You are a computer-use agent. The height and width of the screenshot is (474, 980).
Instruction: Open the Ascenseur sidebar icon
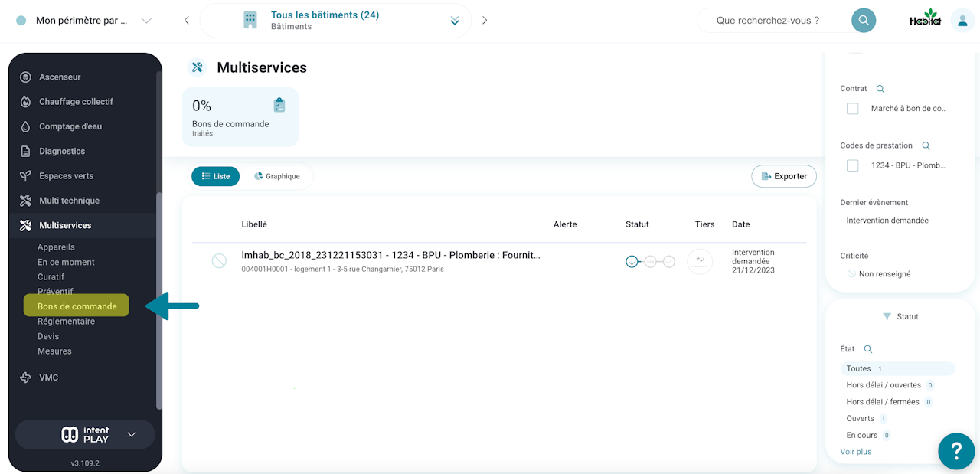point(25,77)
